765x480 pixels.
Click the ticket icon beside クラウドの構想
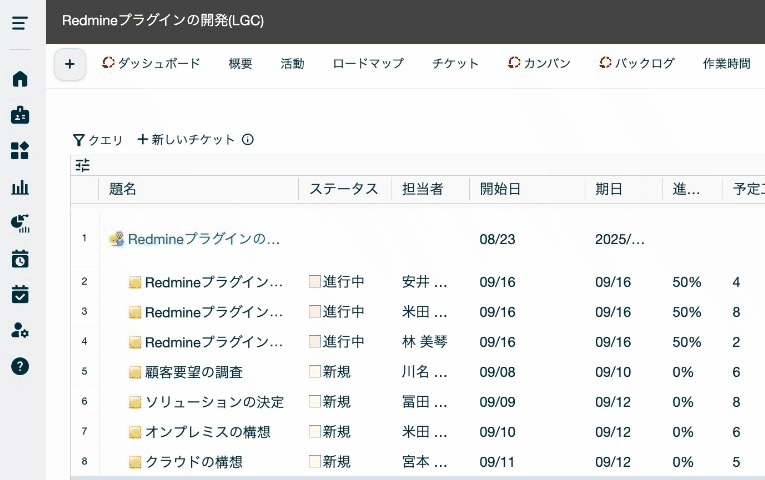(135, 462)
